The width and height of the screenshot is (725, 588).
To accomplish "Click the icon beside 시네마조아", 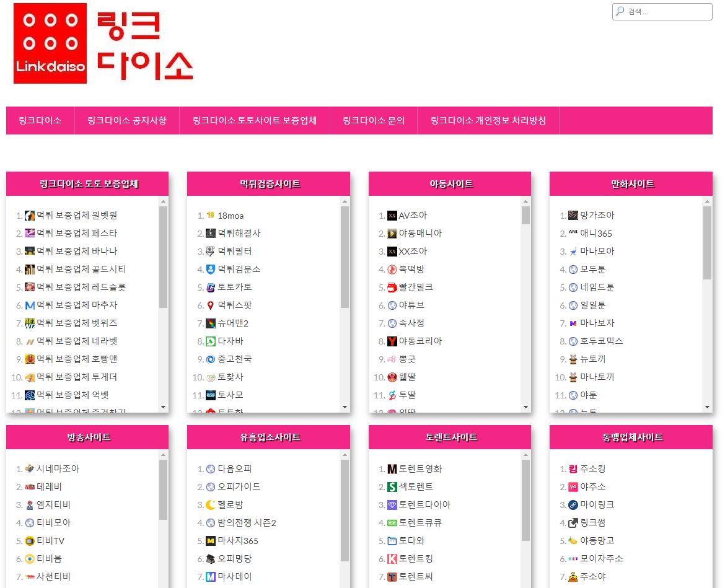I will (x=30, y=469).
